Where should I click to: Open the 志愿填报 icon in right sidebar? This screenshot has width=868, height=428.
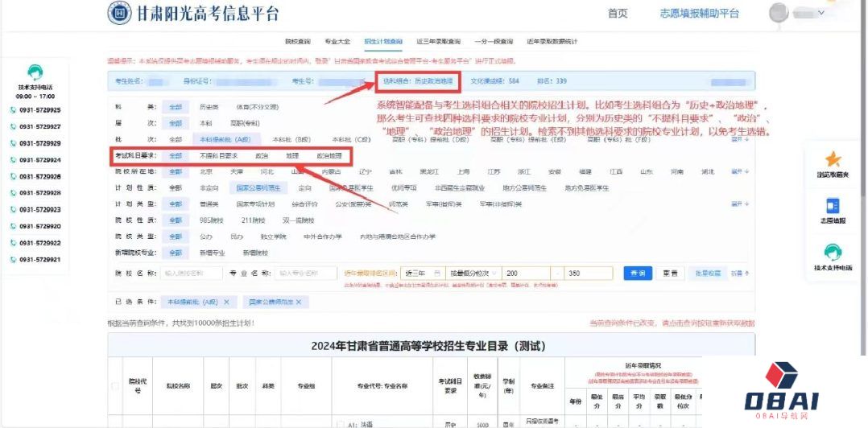[x=833, y=206]
